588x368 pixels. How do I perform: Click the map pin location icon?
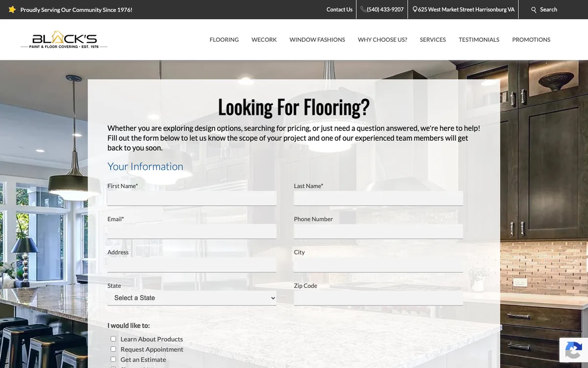click(415, 9)
